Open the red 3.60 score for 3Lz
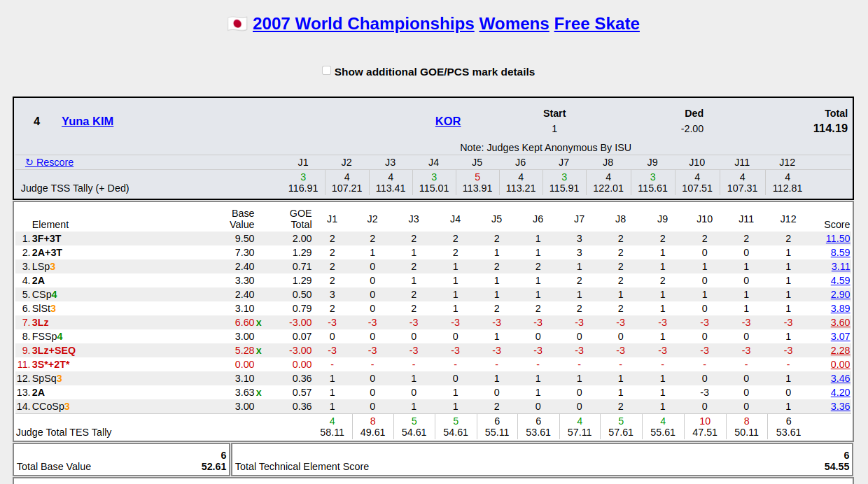Image resolution: width=868 pixels, height=484 pixels. pyautogui.click(x=840, y=322)
